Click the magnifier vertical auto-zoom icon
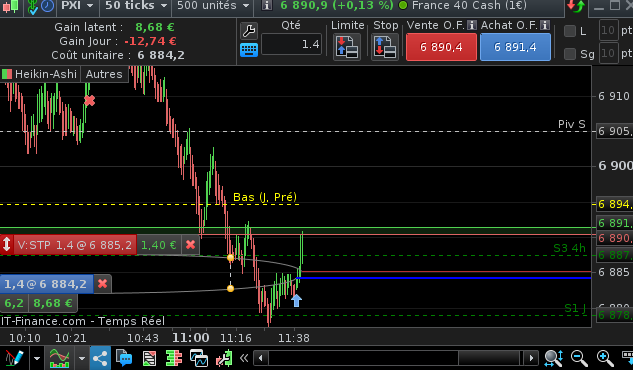The image size is (633, 370). tap(553, 358)
